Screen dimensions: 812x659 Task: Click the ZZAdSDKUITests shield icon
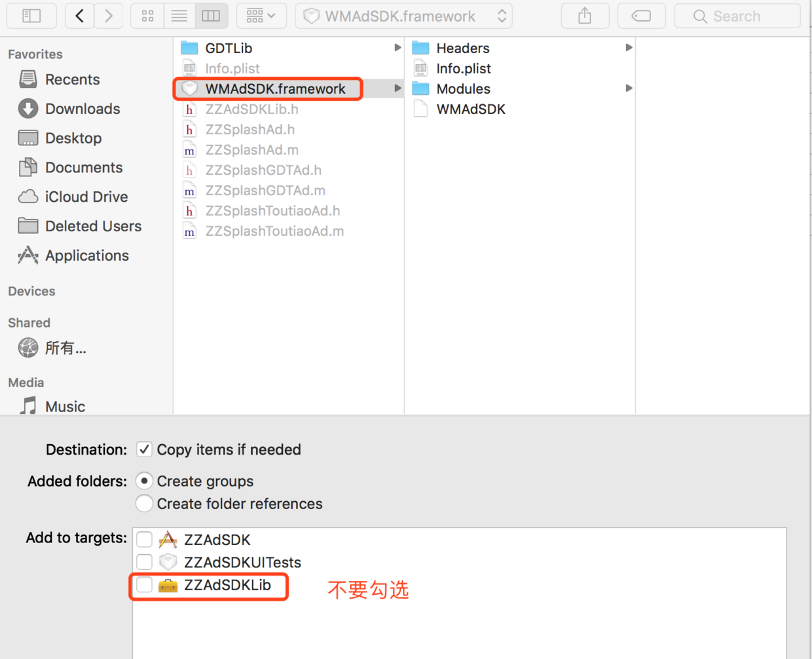[168, 562]
